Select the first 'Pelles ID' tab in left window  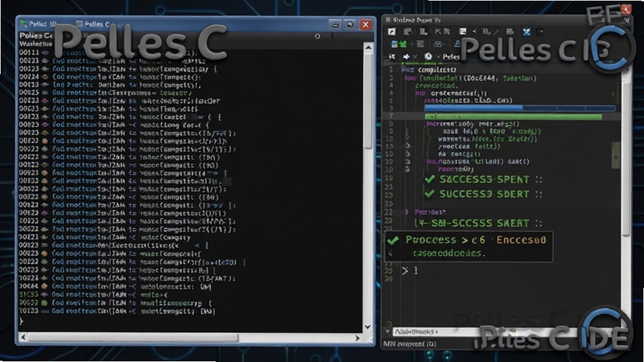point(39,24)
